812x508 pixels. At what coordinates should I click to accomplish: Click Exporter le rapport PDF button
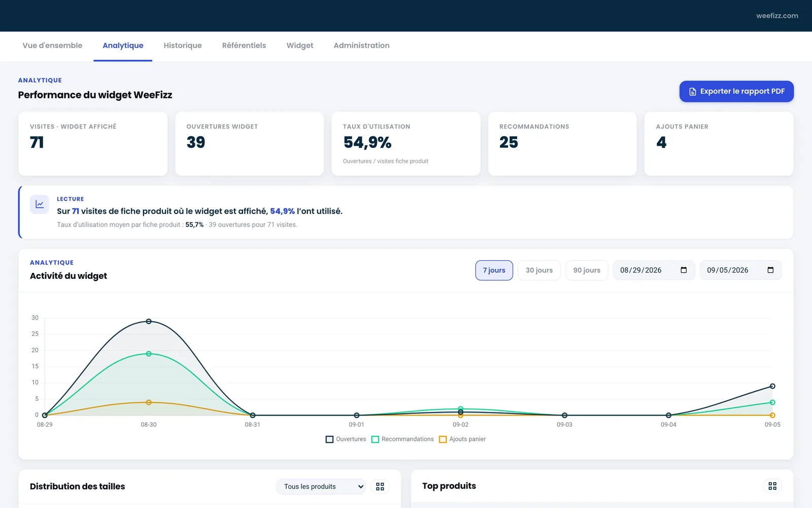pos(736,91)
